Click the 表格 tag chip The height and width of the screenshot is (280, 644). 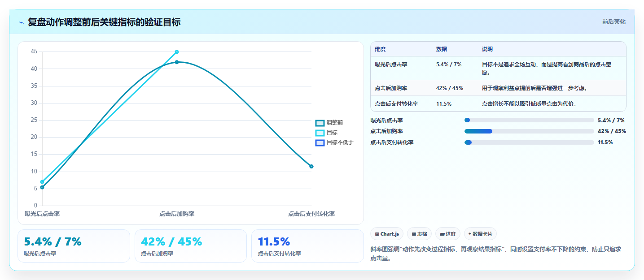click(x=419, y=234)
